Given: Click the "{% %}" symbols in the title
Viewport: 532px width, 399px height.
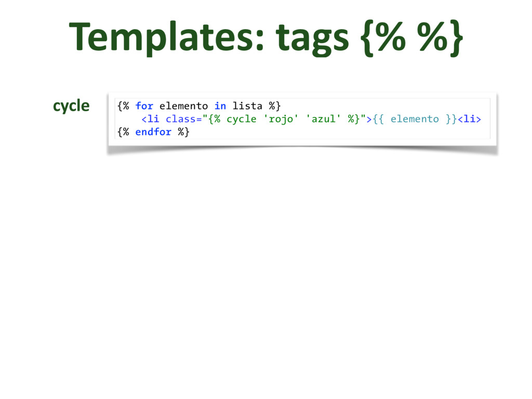Looking at the screenshot, I should coord(409,37).
